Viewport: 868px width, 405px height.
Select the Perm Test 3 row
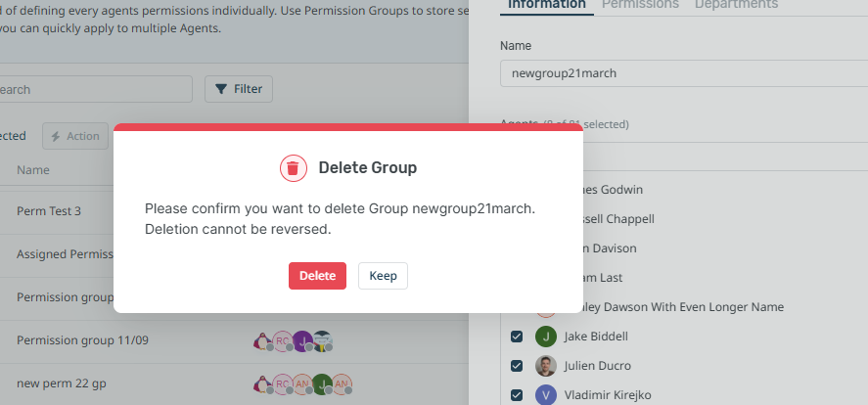[49, 210]
